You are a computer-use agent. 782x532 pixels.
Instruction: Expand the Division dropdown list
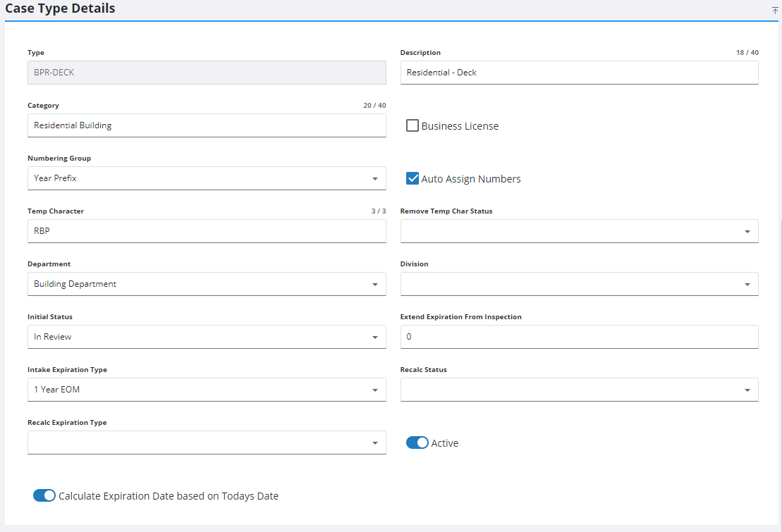tap(579, 284)
